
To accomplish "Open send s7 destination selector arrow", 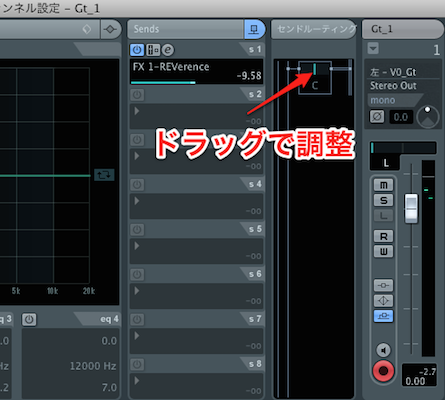I will click(x=136, y=336).
